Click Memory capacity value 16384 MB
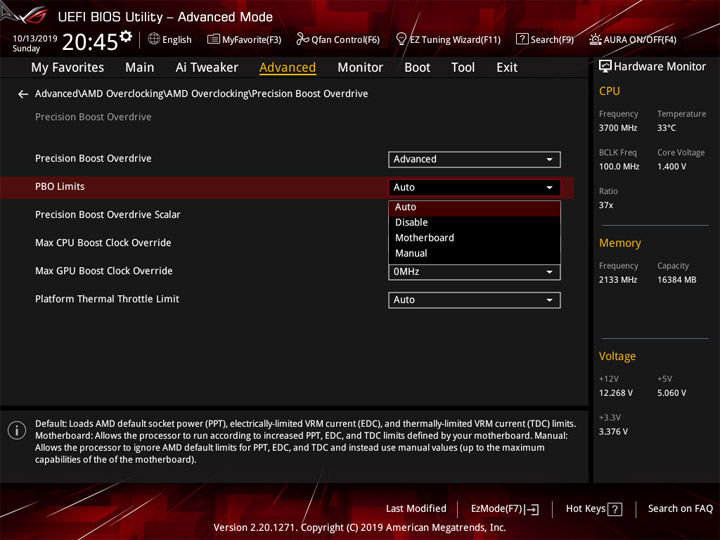The image size is (720, 540). coord(676,280)
